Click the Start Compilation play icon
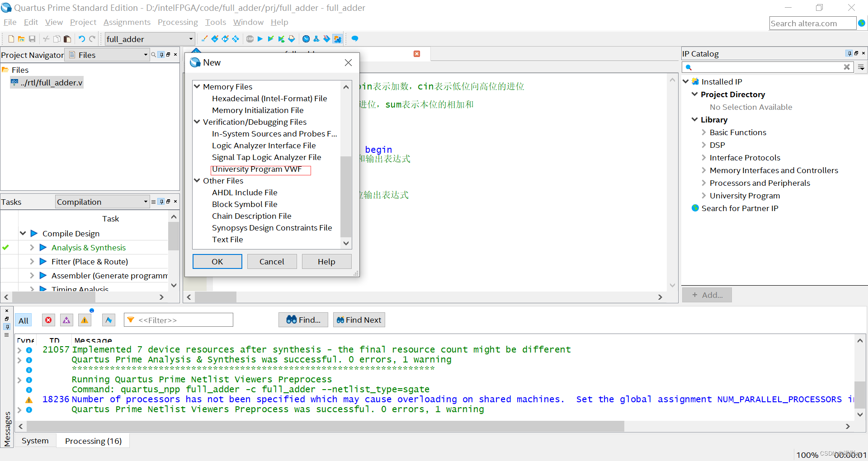The image size is (868, 461). click(260, 39)
